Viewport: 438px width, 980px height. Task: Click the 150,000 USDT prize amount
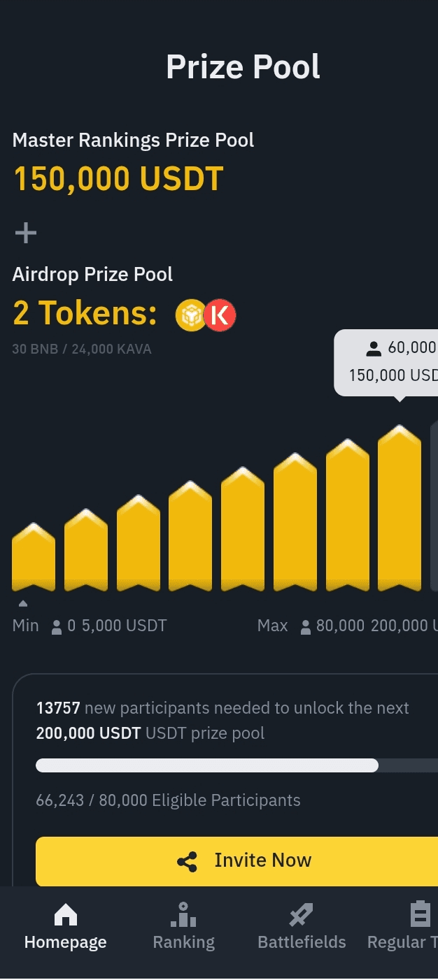[x=118, y=179]
